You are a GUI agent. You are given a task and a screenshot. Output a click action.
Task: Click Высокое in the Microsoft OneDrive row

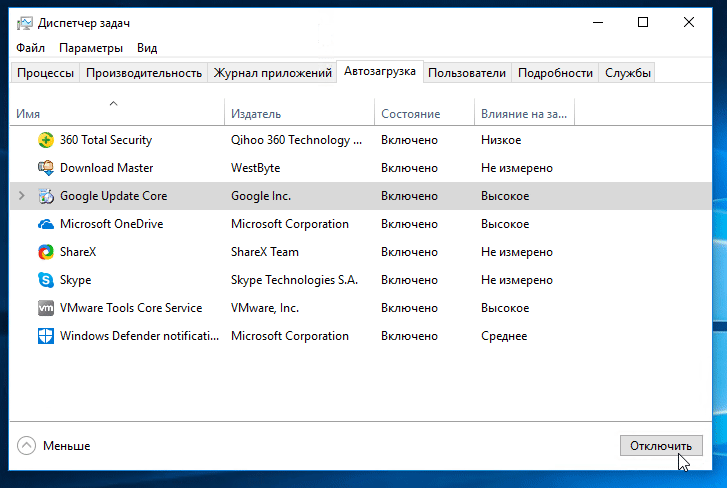[x=505, y=224]
